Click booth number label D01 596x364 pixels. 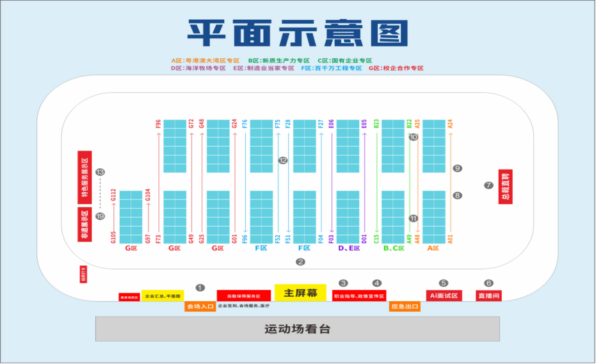pos(364,239)
